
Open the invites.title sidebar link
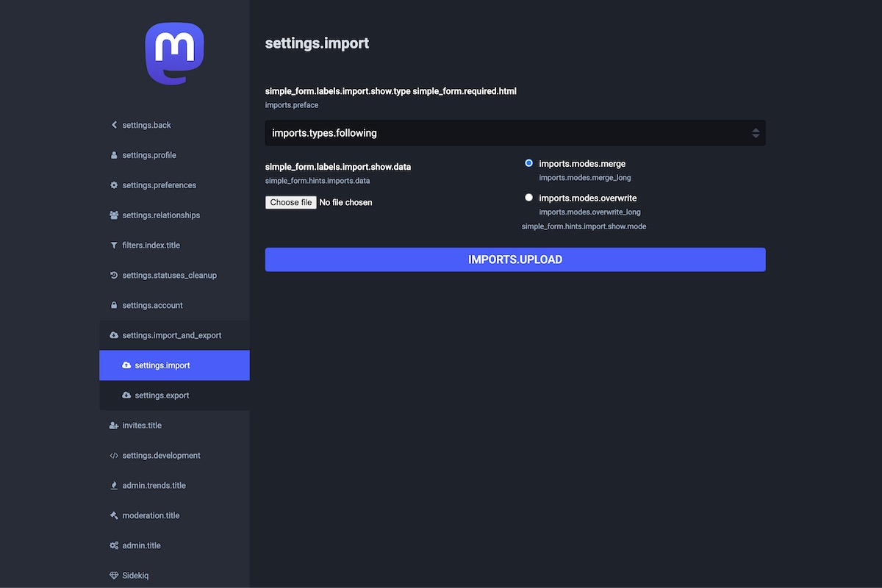pyautogui.click(x=141, y=426)
